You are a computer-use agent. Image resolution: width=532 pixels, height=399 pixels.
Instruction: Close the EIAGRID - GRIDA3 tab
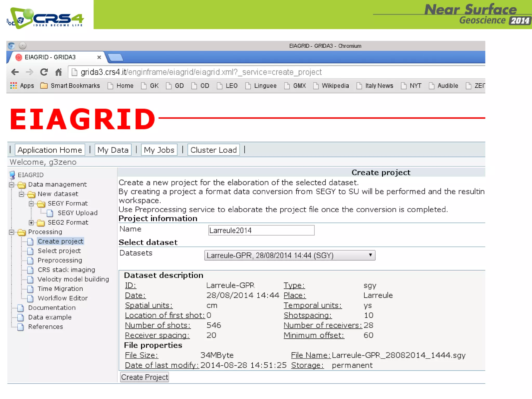click(99, 57)
